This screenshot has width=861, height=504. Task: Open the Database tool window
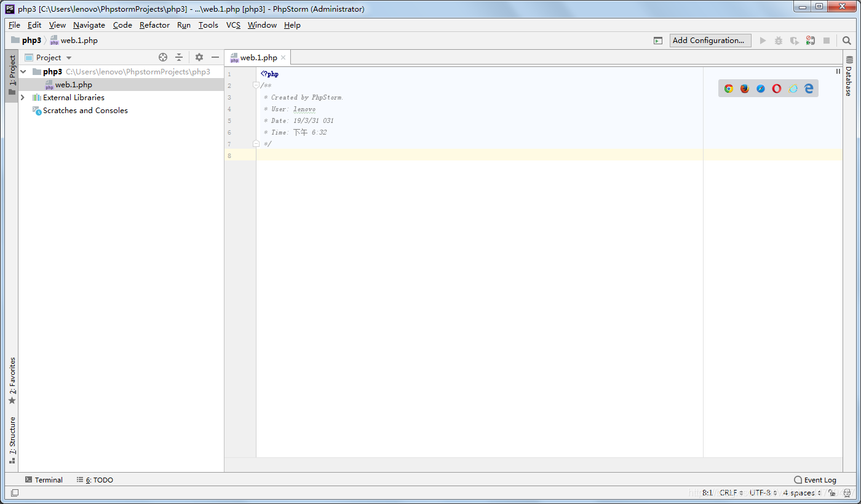click(849, 76)
